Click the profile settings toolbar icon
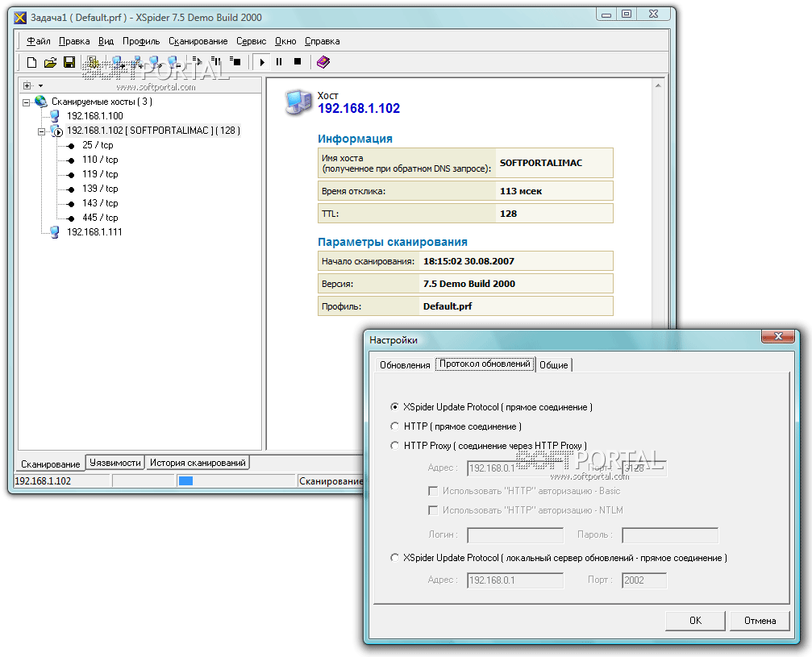 [x=93, y=62]
